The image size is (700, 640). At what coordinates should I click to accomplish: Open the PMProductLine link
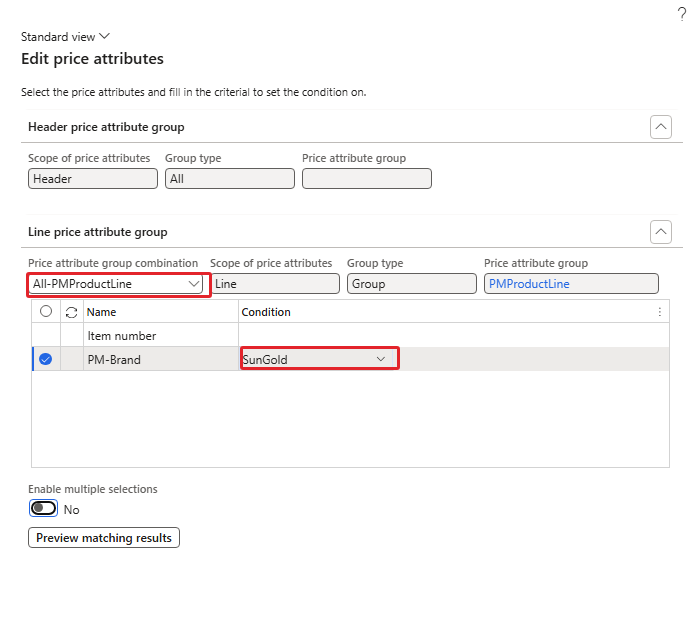tap(529, 284)
